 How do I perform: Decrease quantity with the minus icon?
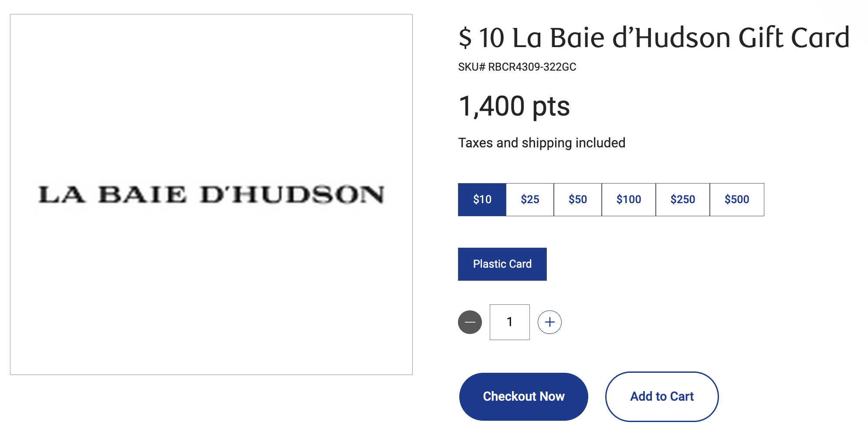click(x=470, y=322)
